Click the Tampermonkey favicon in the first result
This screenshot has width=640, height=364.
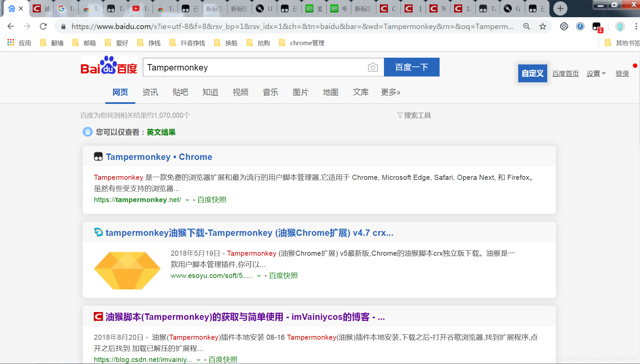tap(98, 157)
